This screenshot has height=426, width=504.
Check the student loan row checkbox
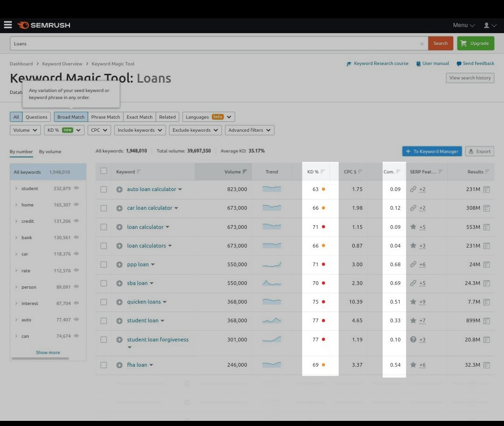[104, 321]
